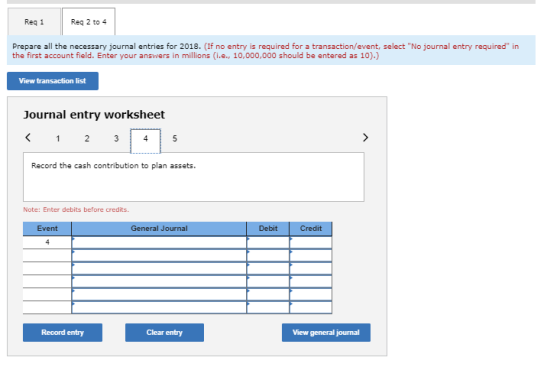Switch to the Req 1 tab

(x=34, y=22)
